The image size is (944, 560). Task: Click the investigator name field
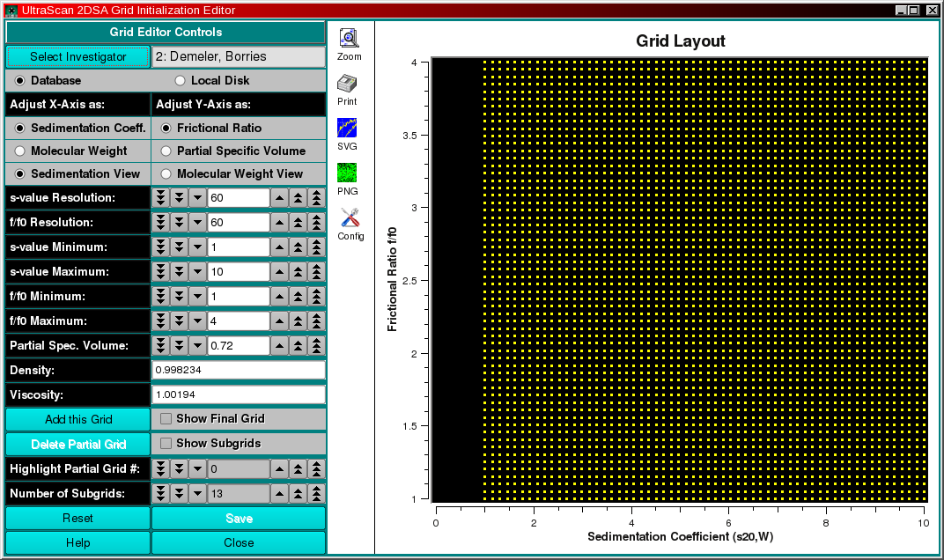point(239,56)
